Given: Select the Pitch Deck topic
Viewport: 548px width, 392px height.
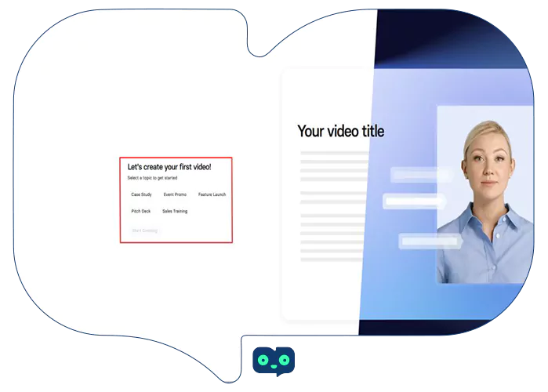Looking at the screenshot, I should (141, 212).
